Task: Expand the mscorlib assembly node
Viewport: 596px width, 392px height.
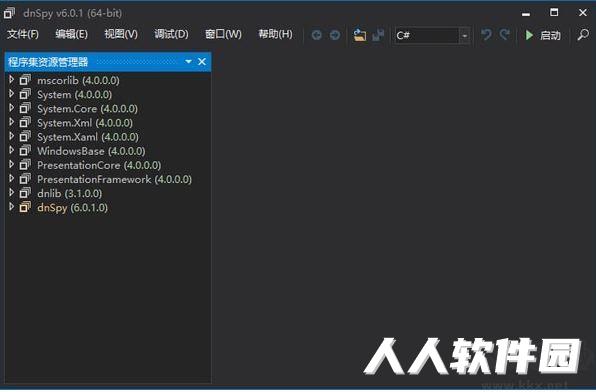Action: pos(11,79)
